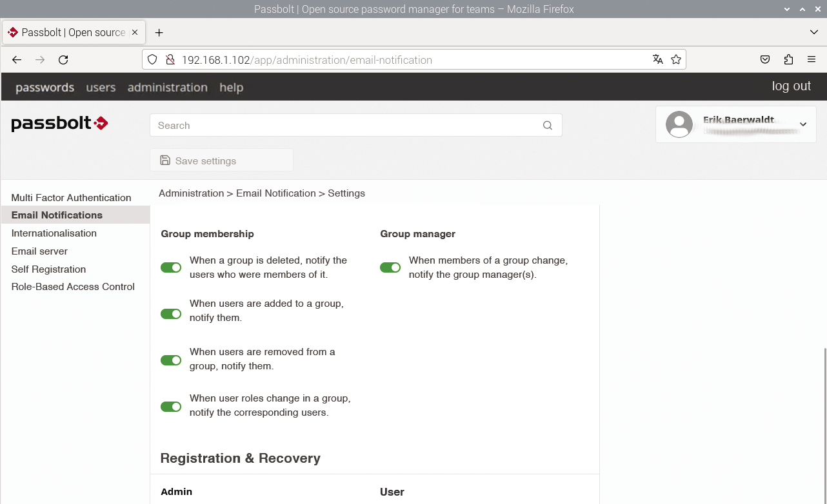The width and height of the screenshot is (827, 504).
Task: Click the Passbolt search field
Action: coord(356,126)
